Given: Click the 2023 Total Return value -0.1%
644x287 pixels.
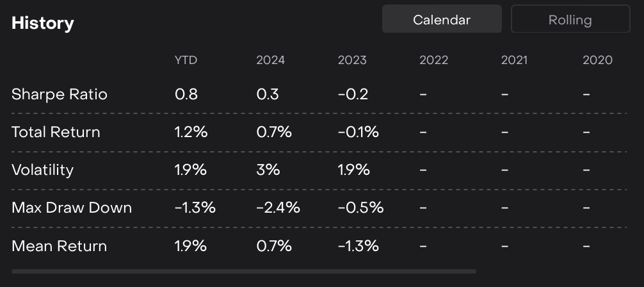Looking at the screenshot, I should click(358, 132).
